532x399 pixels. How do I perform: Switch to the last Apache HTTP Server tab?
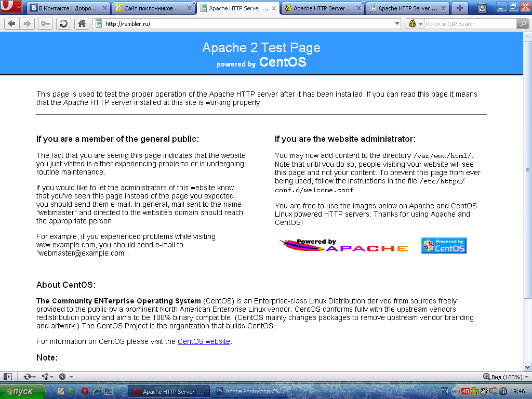pos(407,8)
